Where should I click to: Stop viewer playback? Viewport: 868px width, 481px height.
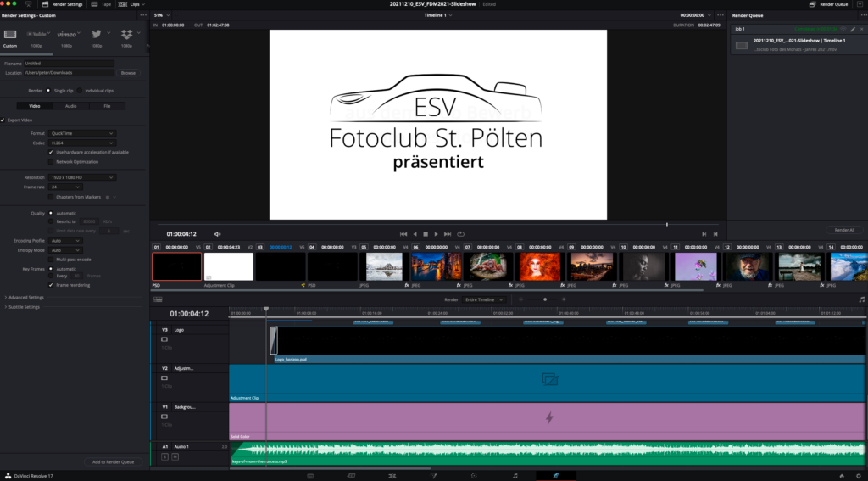(x=426, y=234)
